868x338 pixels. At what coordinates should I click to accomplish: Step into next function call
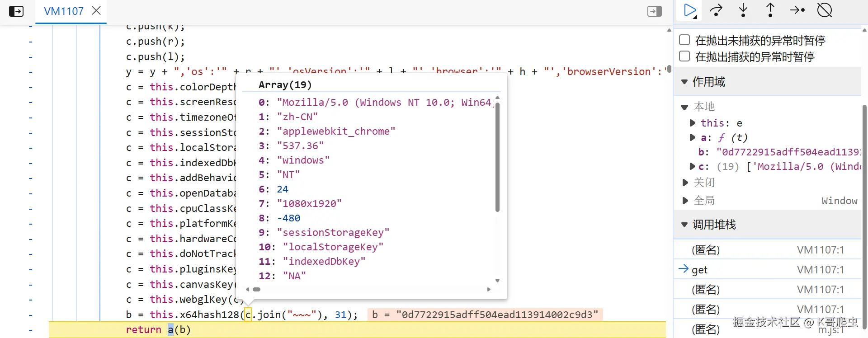coord(743,10)
